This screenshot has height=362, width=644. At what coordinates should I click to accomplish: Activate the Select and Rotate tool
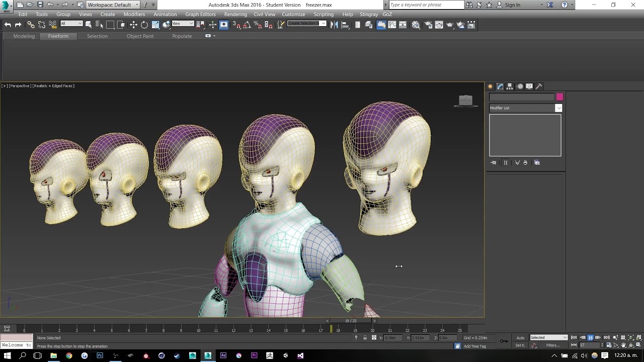(x=144, y=25)
